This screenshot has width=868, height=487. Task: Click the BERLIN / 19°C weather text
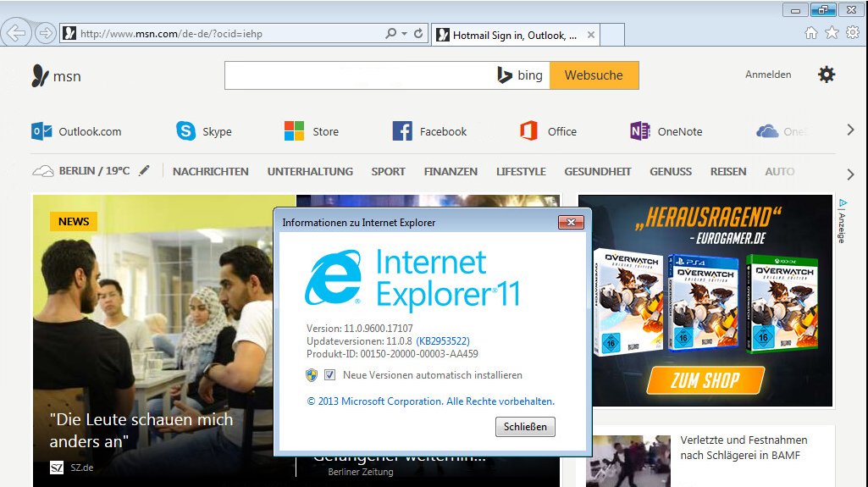[94, 171]
